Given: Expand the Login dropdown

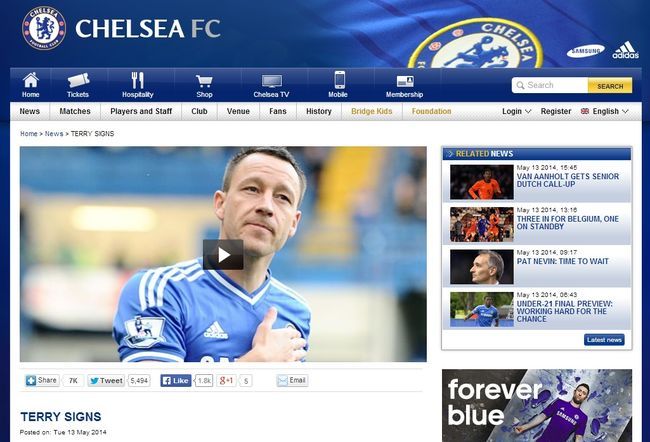Looking at the screenshot, I should tap(516, 111).
